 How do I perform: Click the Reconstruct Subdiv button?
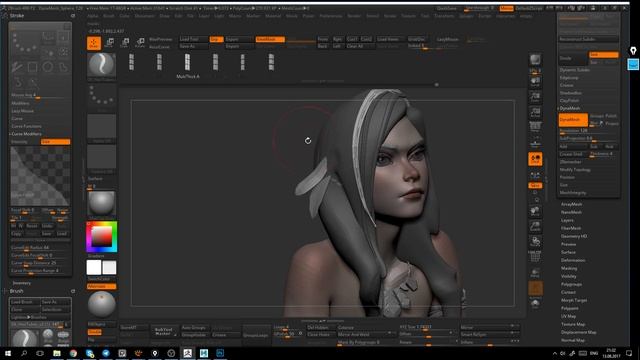click(588, 39)
